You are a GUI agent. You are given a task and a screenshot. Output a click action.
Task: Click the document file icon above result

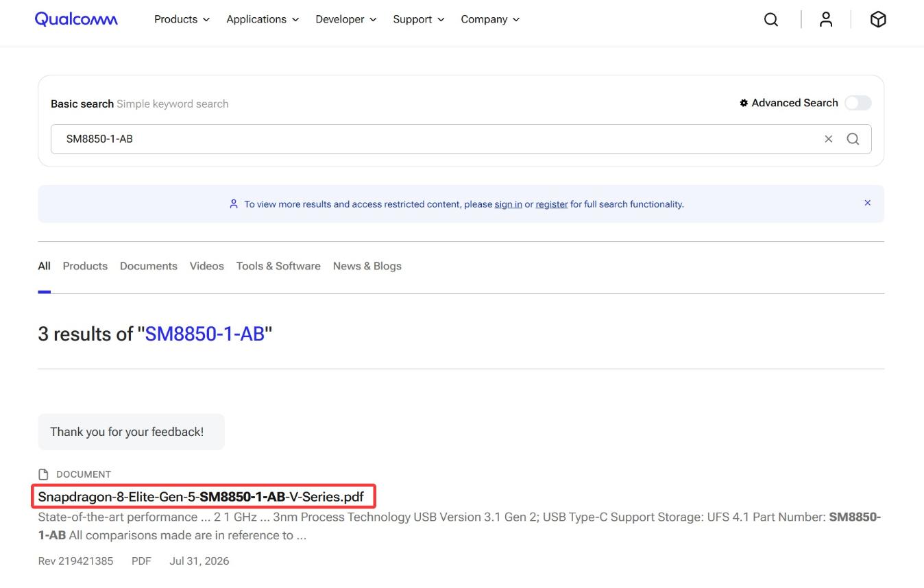coord(44,474)
